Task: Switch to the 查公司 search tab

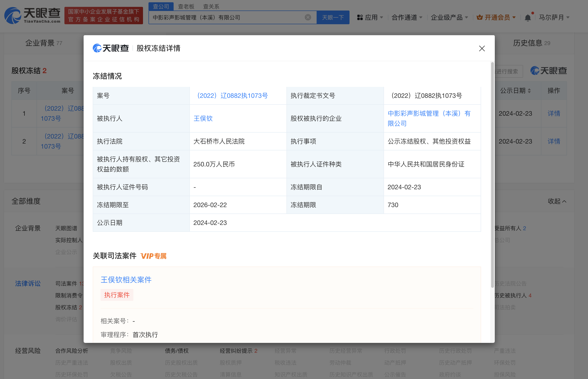Action: 161,6
